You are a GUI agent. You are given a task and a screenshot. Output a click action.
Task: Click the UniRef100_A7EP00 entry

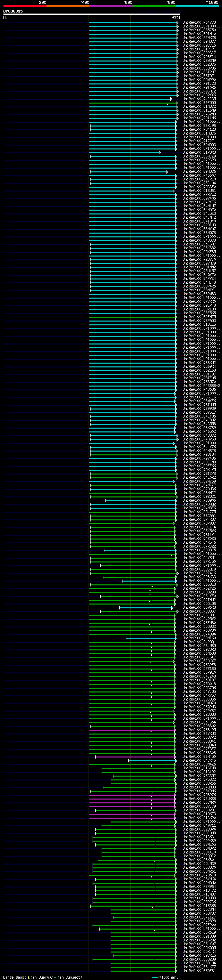point(199,925)
